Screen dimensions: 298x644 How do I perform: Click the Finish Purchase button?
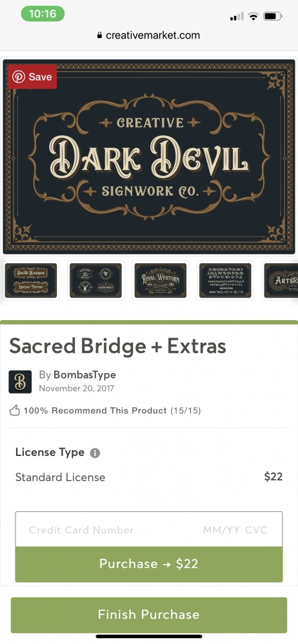coord(149,615)
